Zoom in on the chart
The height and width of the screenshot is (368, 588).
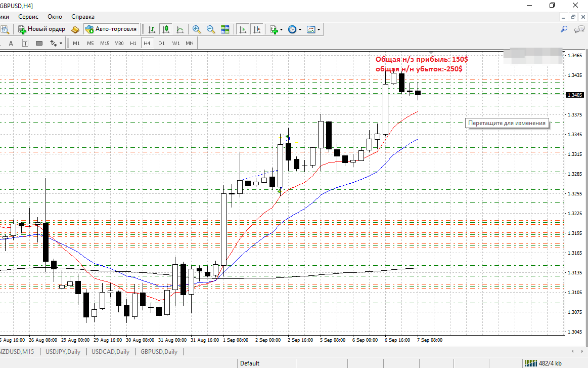click(197, 29)
